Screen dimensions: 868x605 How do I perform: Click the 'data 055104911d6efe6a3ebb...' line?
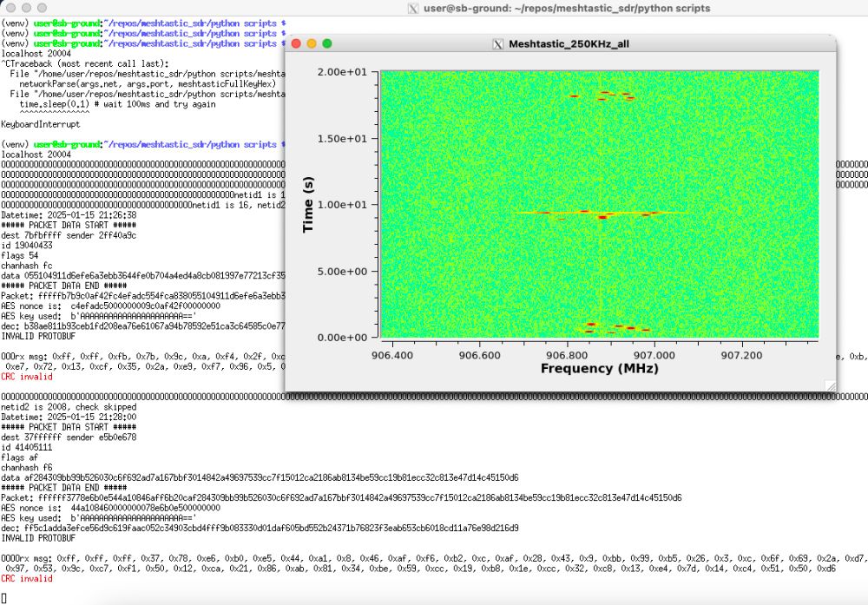(143, 276)
